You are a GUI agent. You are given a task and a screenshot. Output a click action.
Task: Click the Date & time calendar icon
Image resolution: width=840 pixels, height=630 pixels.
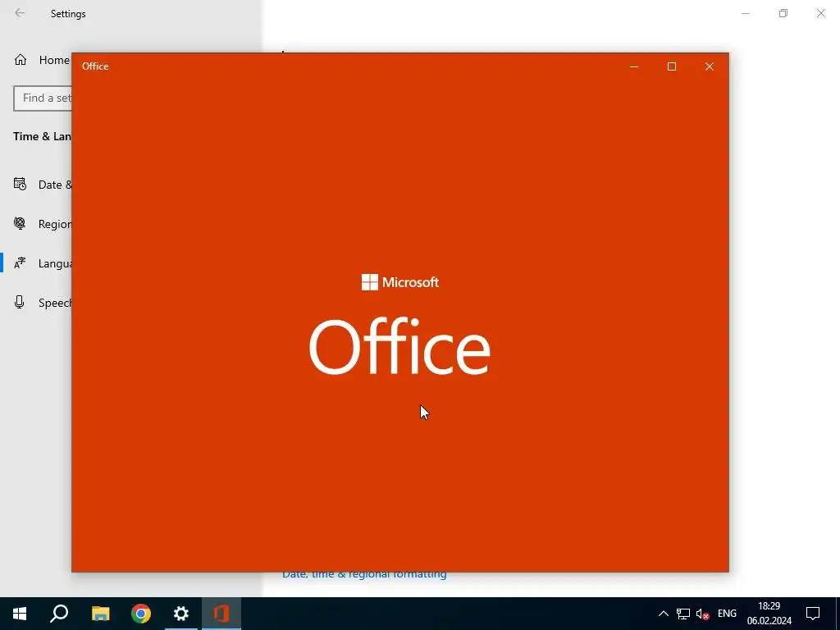tap(20, 185)
